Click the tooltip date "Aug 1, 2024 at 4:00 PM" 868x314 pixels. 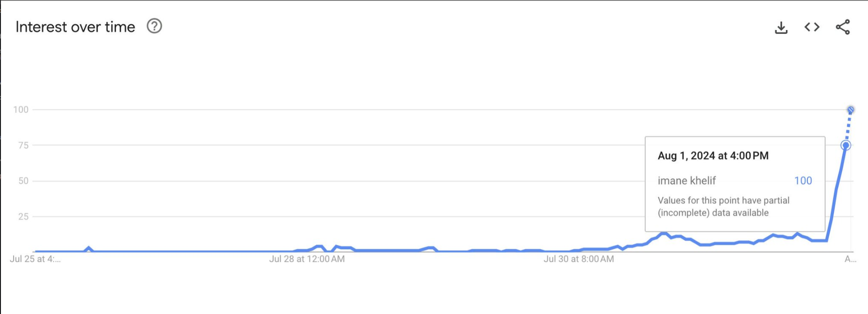tap(713, 156)
